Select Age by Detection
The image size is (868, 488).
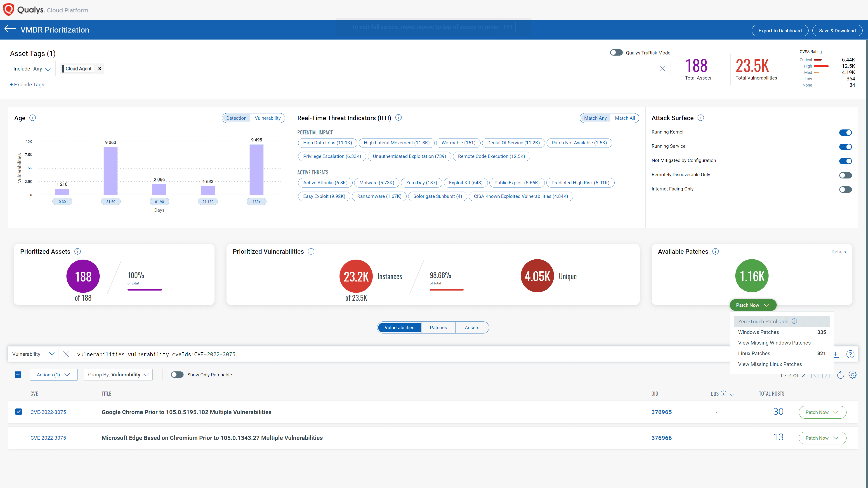(x=236, y=118)
